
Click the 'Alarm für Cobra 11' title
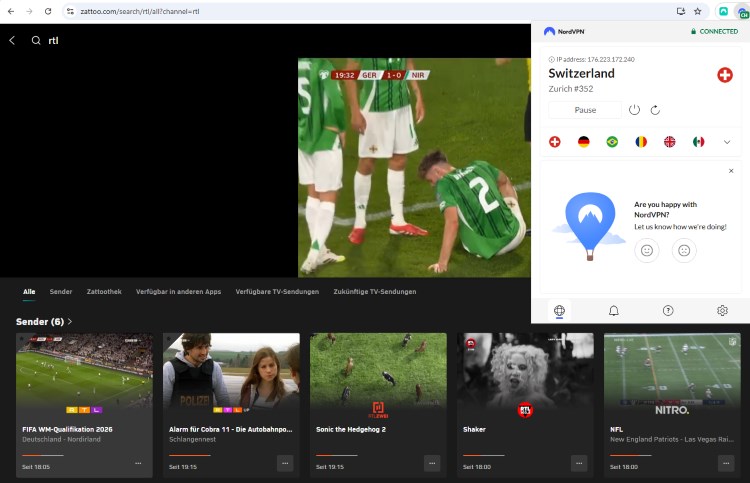point(231,429)
